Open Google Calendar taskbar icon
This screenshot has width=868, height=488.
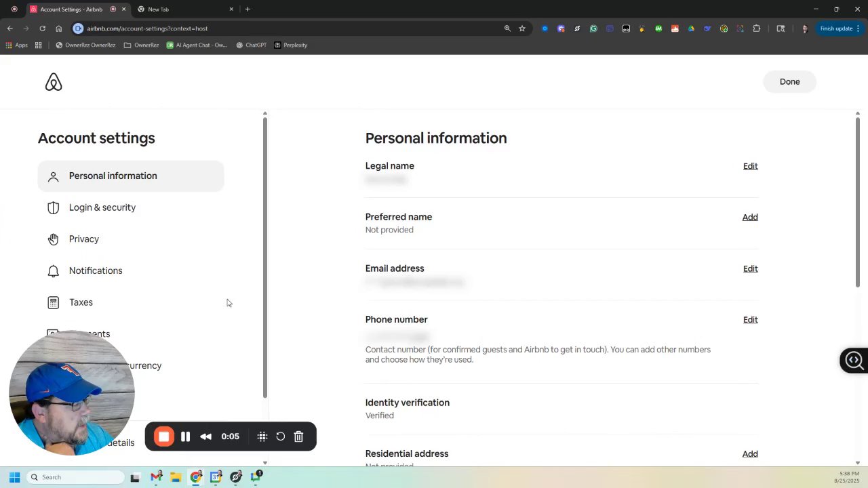click(216, 477)
